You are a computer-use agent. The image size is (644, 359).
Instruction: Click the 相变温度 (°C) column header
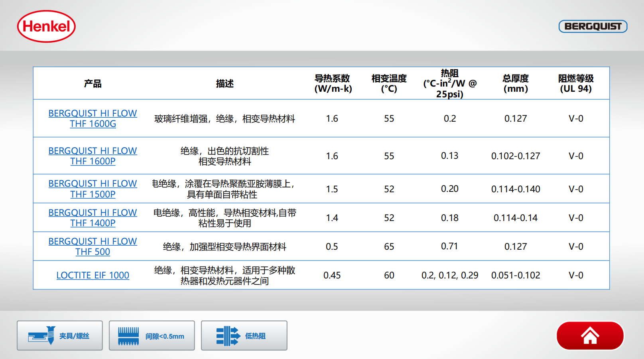[389, 83]
